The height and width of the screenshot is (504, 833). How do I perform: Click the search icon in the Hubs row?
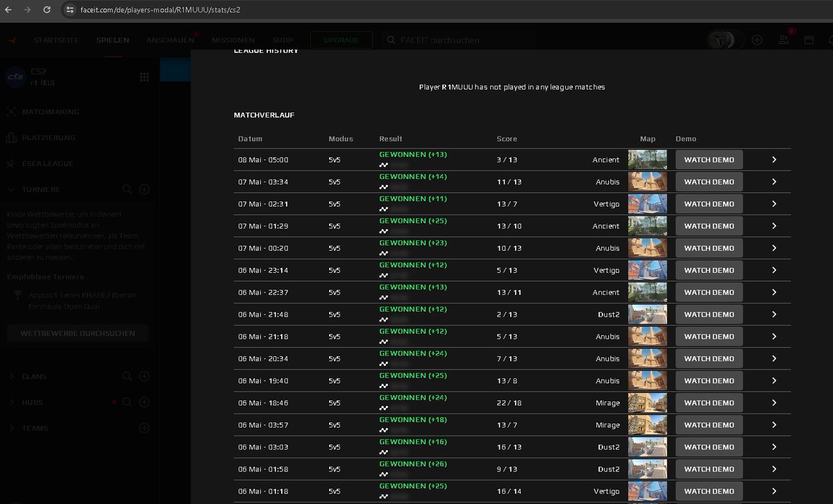coord(127,402)
